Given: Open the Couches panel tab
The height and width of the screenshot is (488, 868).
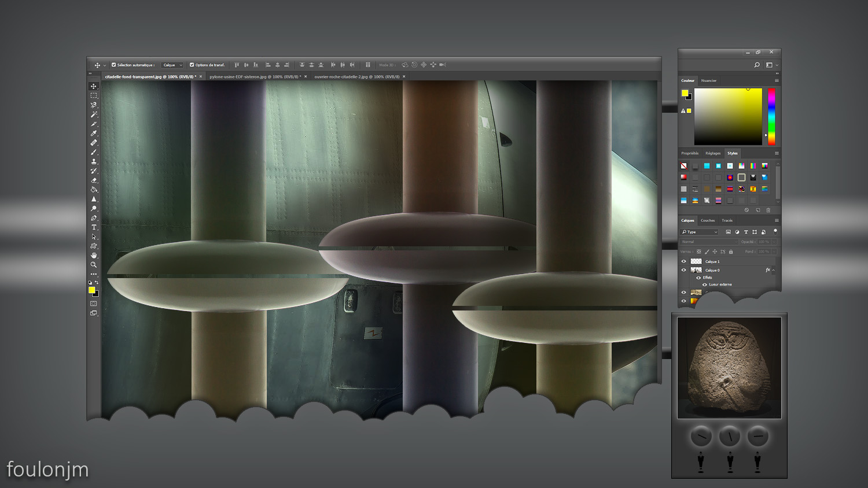Looking at the screenshot, I should (708, 220).
